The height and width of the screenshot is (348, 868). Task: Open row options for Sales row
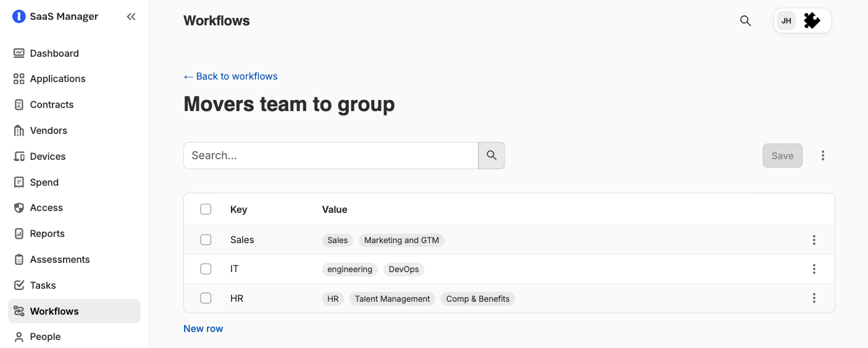click(x=814, y=240)
